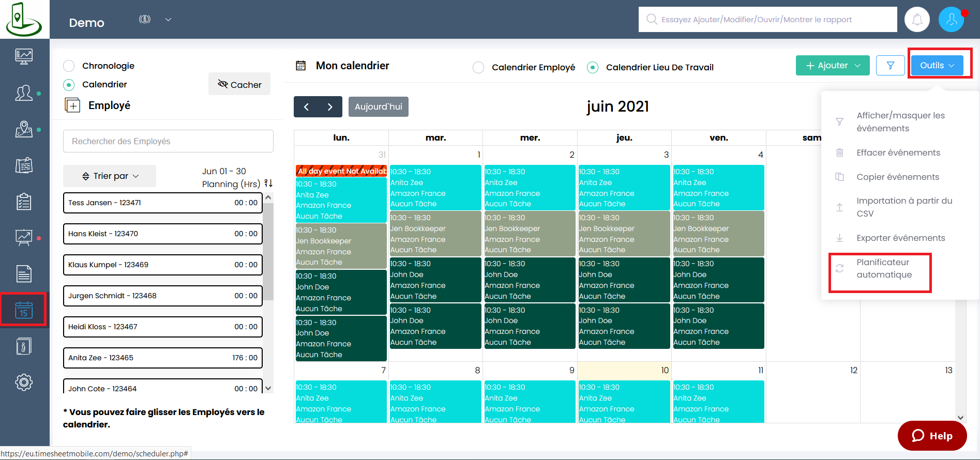Click the Aujourd'hui button
The height and width of the screenshot is (460, 980).
tap(378, 107)
